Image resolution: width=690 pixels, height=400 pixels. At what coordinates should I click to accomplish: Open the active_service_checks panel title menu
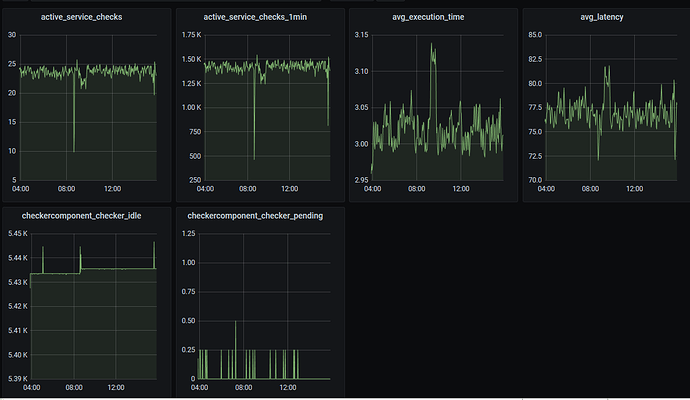[81, 17]
